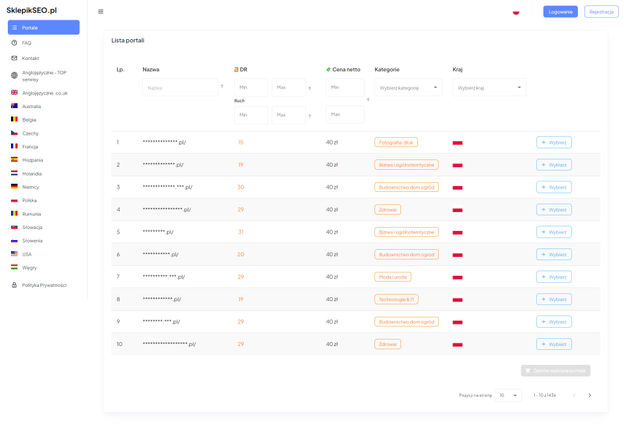
Task: Click the Hiszpania flag icon
Action: click(x=14, y=160)
